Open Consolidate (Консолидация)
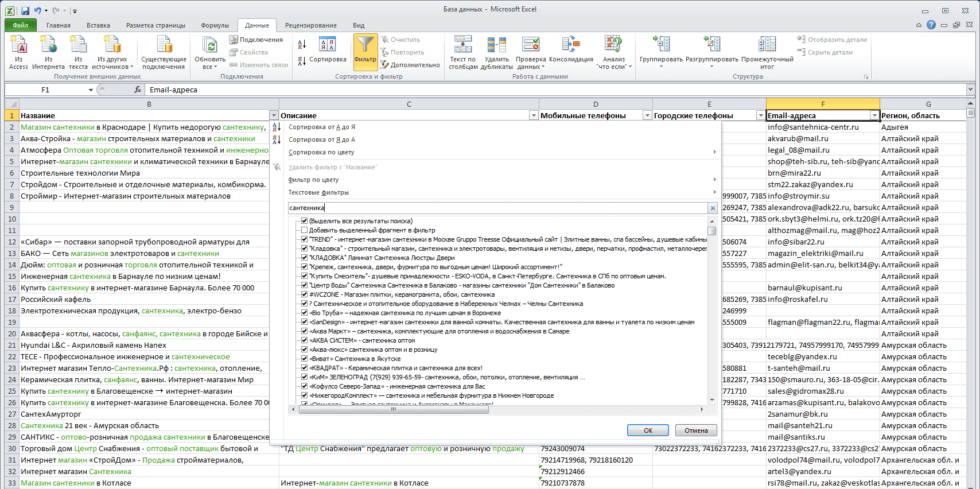 coord(571,50)
